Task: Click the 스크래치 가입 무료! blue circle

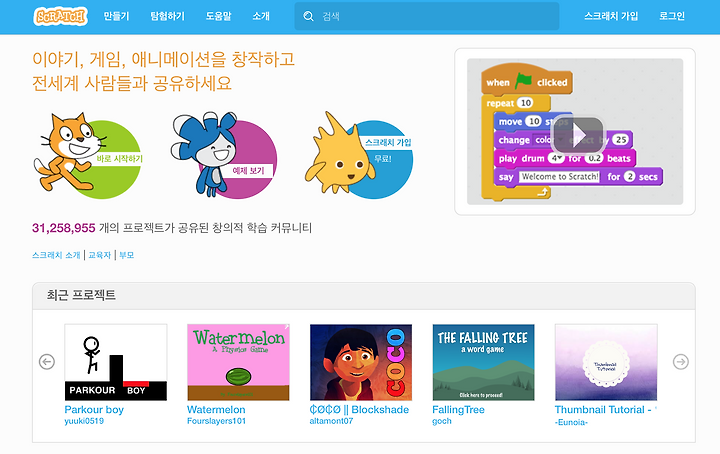Action: (383, 159)
